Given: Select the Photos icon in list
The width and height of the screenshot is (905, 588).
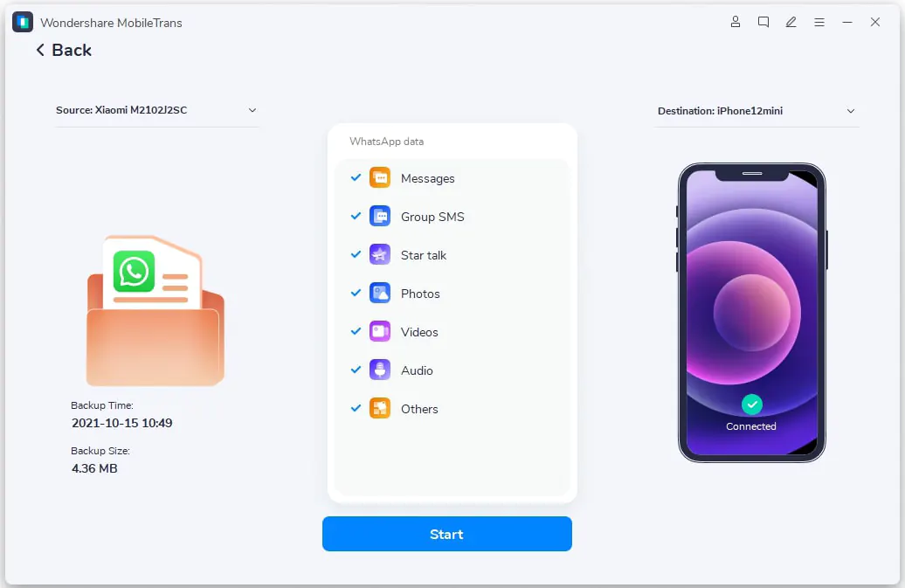Looking at the screenshot, I should (x=380, y=294).
